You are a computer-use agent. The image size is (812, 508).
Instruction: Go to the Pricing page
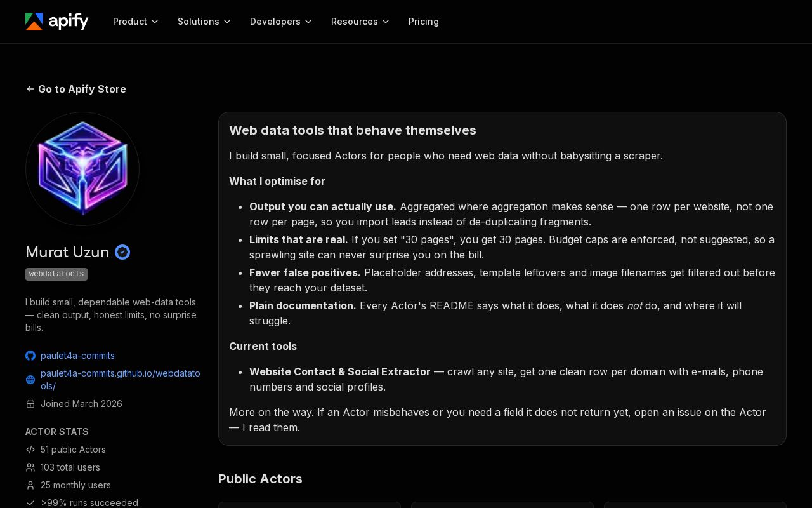(424, 22)
